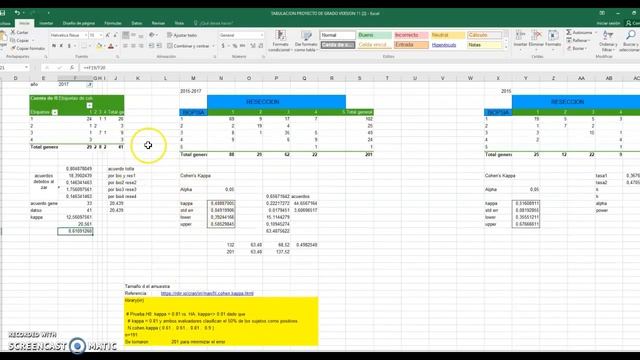
Task: Click the Autosuma sigma button
Action: tap(579, 32)
